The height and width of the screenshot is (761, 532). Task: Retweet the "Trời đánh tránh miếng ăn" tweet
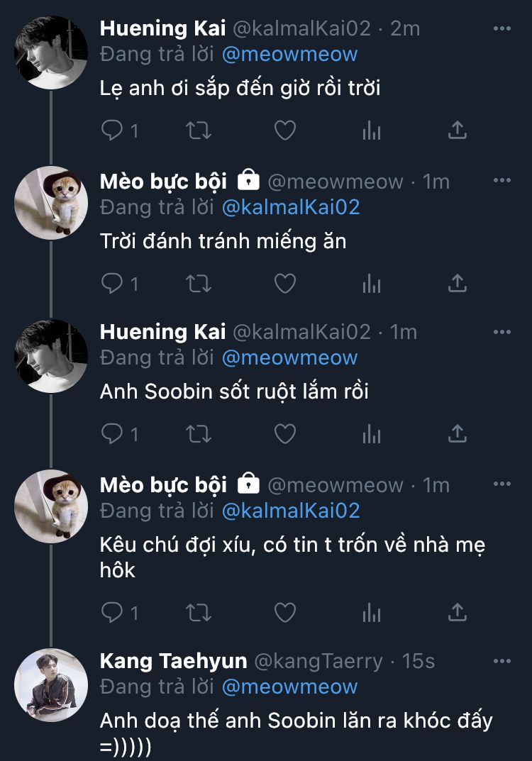point(198,284)
